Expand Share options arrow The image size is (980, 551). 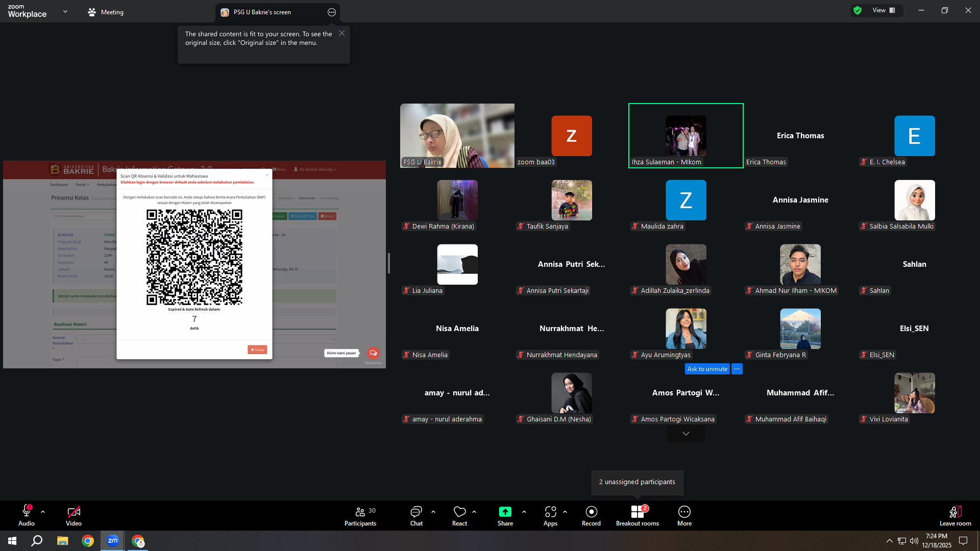coord(524,511)
